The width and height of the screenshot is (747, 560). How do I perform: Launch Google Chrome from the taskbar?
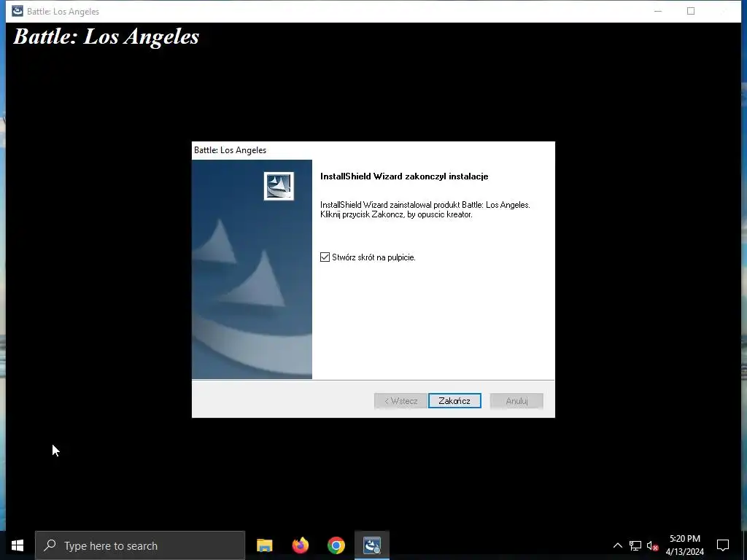tap(336, 545)
